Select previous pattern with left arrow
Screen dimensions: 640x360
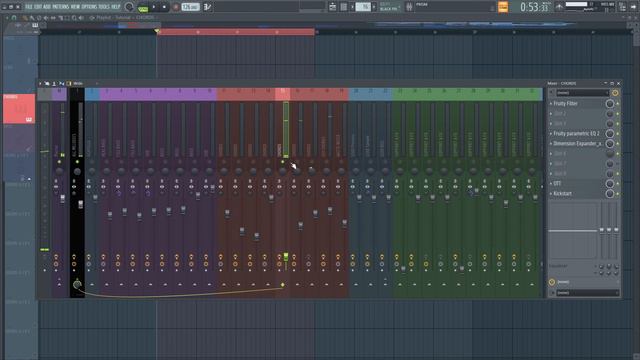click(352, 7)
